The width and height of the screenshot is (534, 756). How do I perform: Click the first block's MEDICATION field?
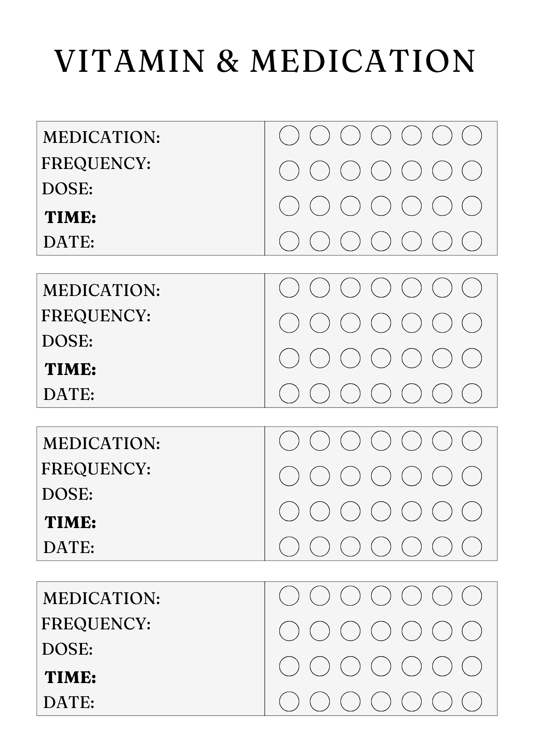(x=211, y=137)
